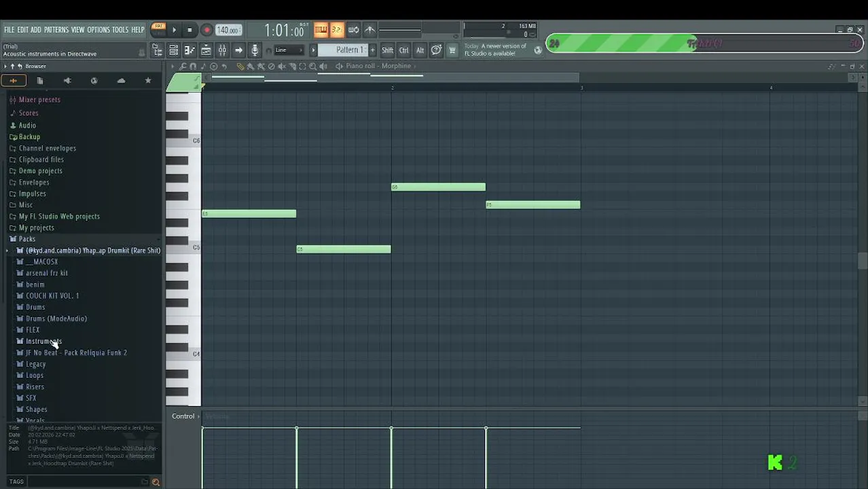Click the piano roll vertical scrollbar
The width and height of the screenshot is (868, 489).
click(x=863, y=261)
